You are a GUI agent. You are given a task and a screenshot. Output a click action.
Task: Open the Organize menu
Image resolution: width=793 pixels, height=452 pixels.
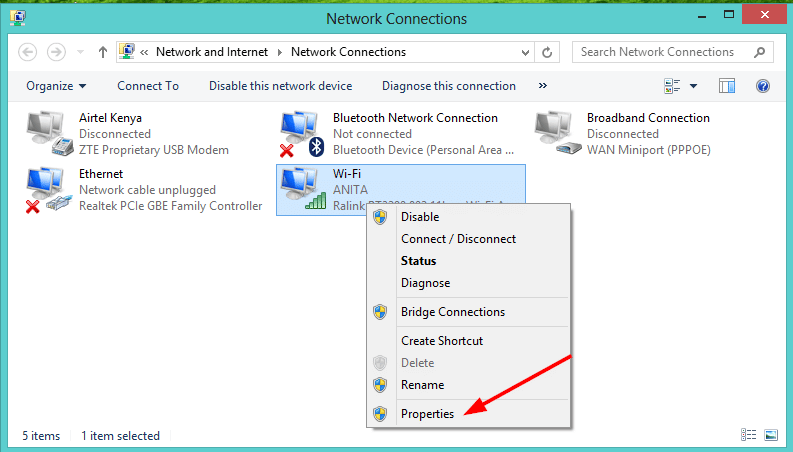(56, 86)
